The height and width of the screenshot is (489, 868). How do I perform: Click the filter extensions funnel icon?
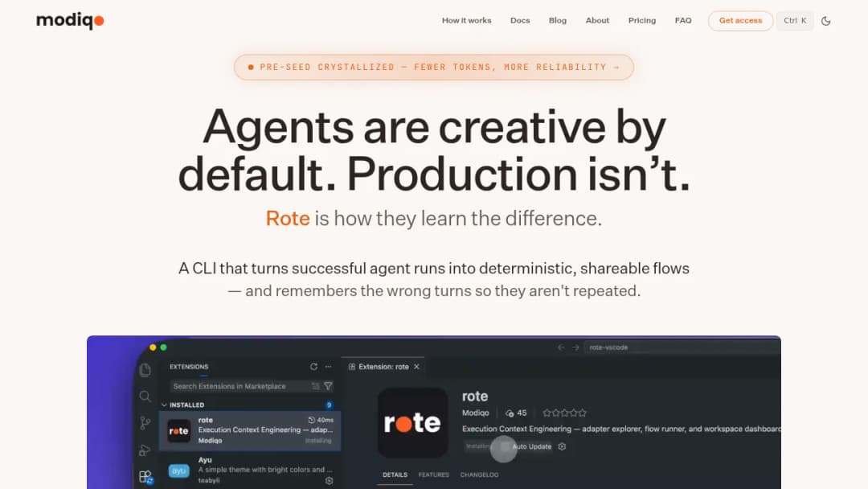click(328, 386)
